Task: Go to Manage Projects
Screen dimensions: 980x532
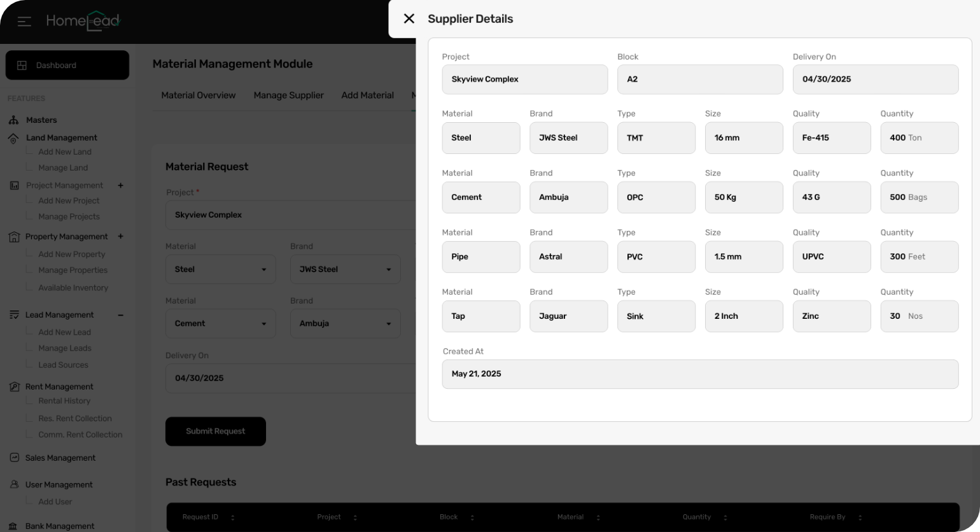Action: (69, 217)
